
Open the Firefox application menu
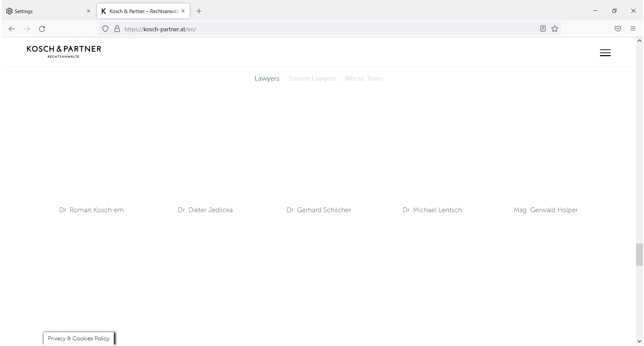[x=633, y=29]
